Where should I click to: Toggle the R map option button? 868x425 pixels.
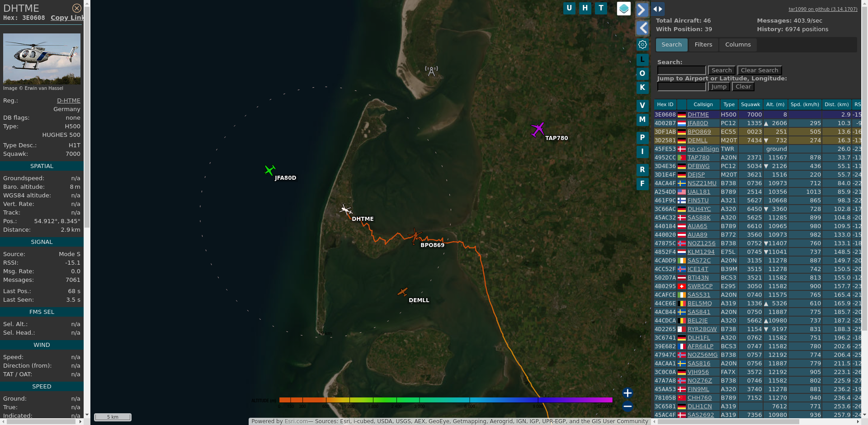click(642, 170)
